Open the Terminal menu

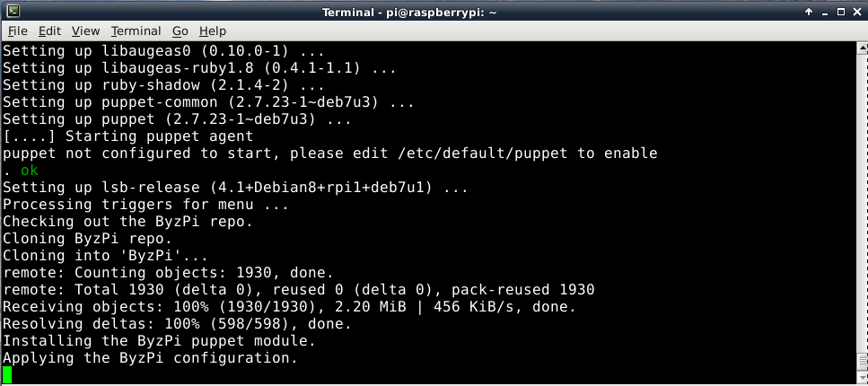coord(136,31)
